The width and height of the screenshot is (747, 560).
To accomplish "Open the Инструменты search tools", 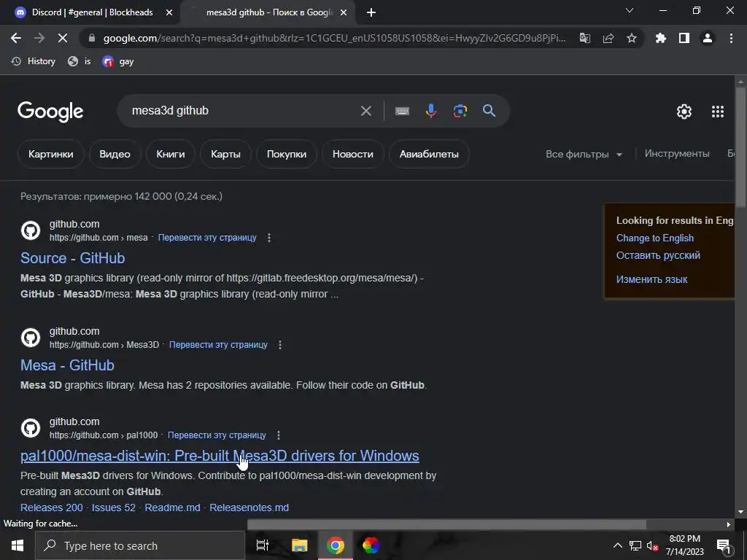I will click(677, 154).
